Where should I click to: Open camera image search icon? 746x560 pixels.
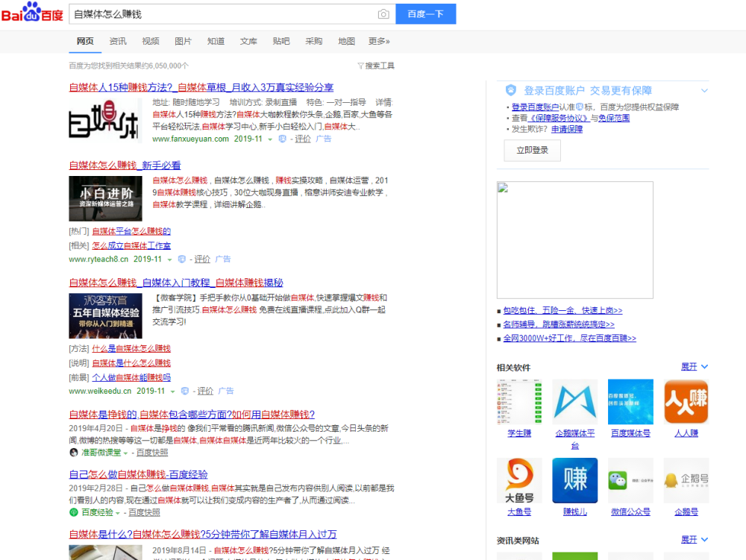(x=383, y=14)
